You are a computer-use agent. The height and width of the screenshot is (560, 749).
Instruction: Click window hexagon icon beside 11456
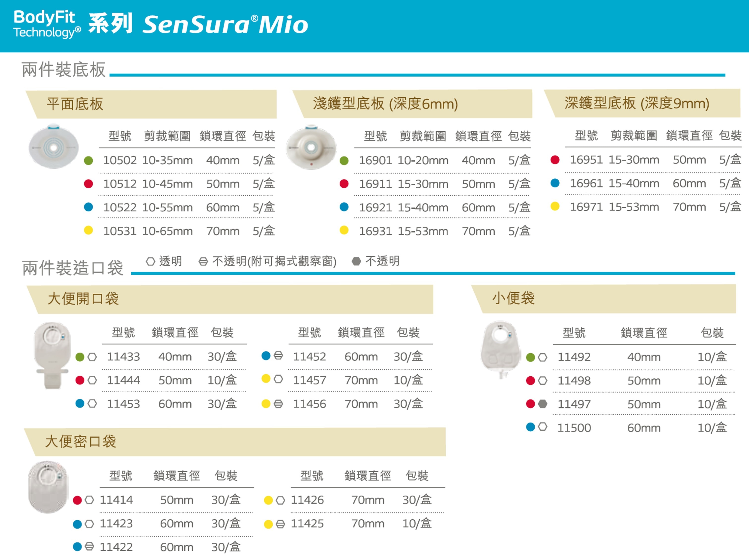(278, 404)
